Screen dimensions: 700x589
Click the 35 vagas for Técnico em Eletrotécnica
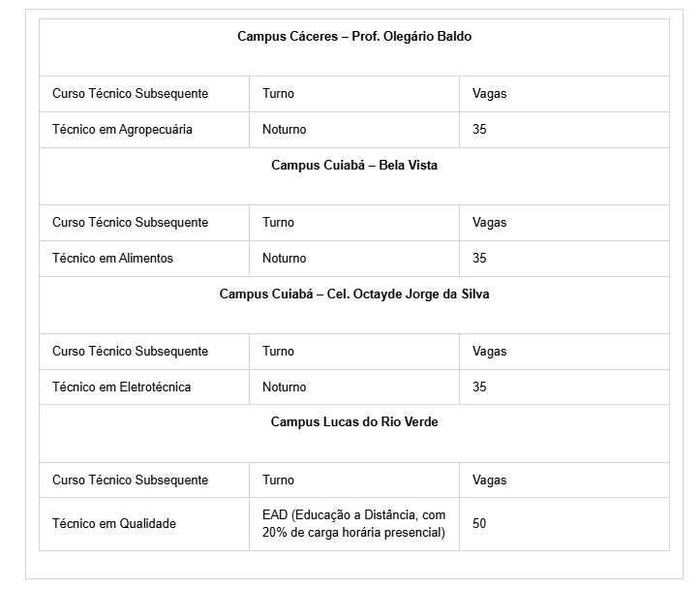(x=479, y=387)
